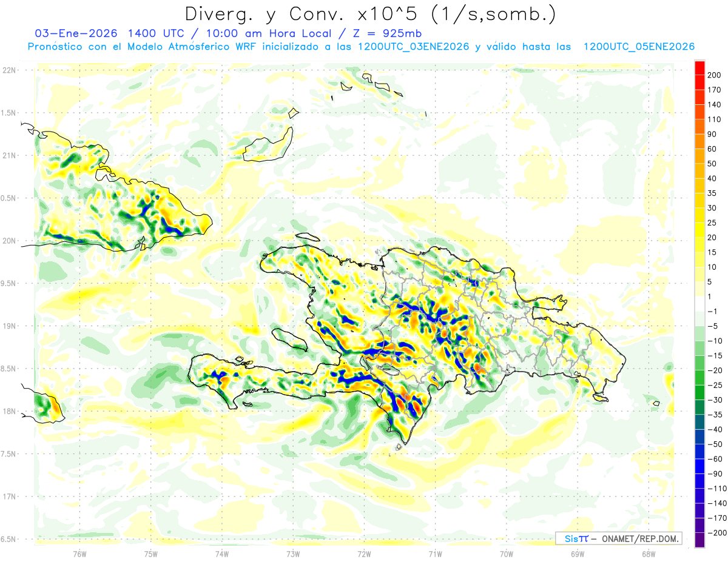Select the initialization time '1200UTC_03ENE2026'
The height and width of the screenshot is (562, 728).
(414, 47)
